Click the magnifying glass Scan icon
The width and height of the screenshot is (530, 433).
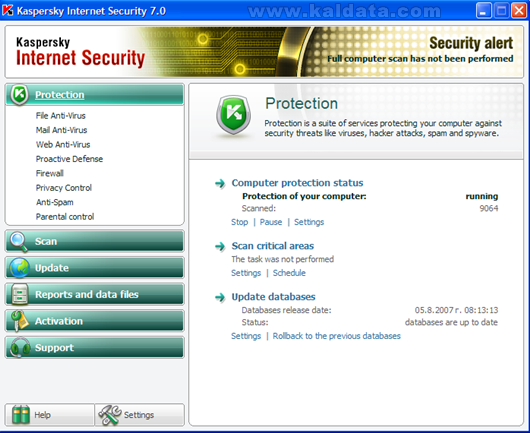[x=19, y=242]
